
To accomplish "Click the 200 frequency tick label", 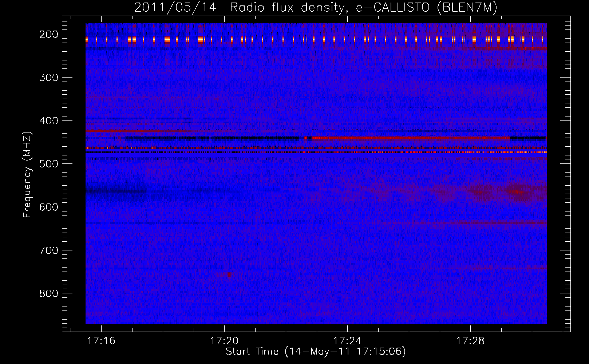I will pyautogui.click(x=49, y=34).
